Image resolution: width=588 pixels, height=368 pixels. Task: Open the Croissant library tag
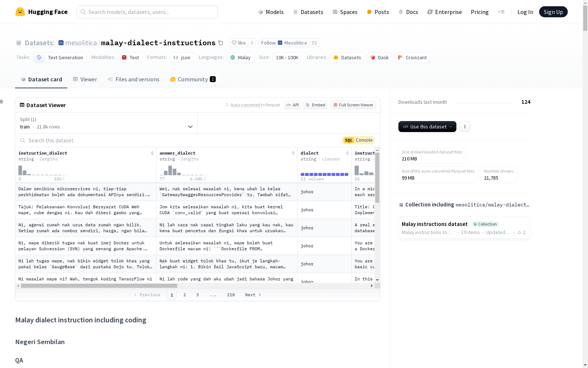point(412,57)
